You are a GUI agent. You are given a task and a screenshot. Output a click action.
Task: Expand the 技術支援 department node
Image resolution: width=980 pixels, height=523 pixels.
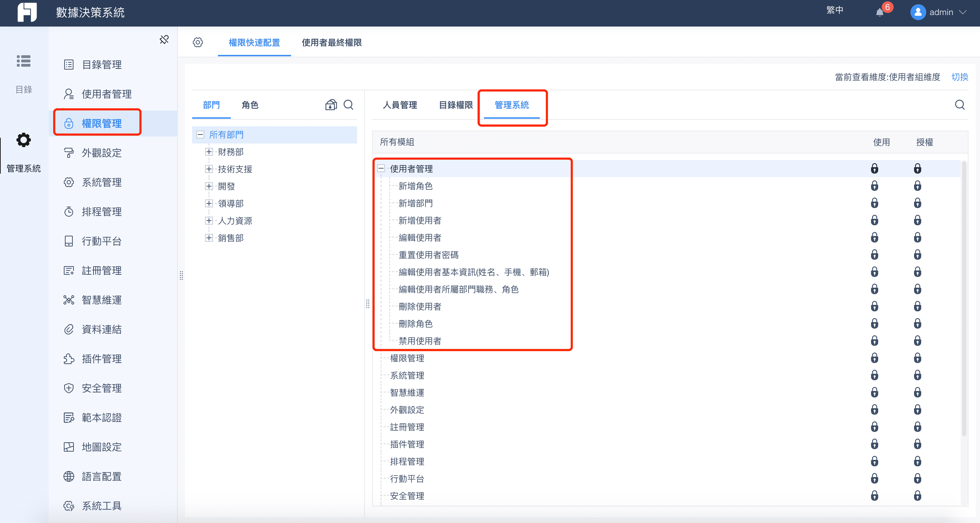point(209,169)
